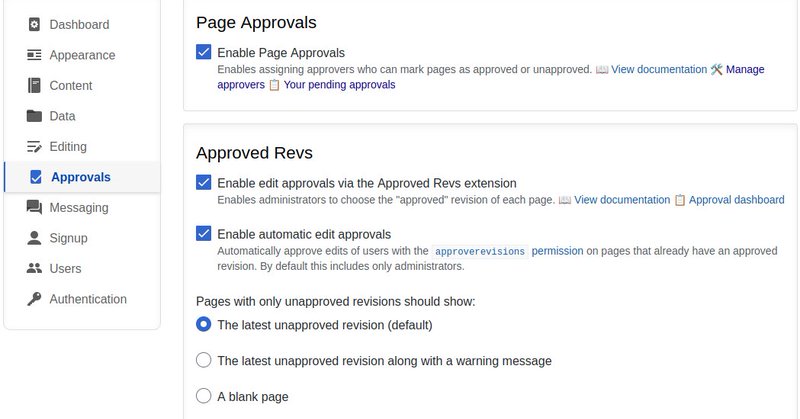Uncheck Enable Page Approvals checkbox

click(x=204, y=52)
